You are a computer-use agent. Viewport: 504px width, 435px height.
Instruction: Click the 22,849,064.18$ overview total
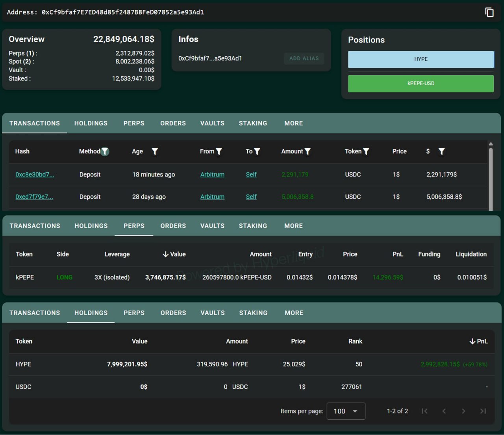point(124,39)
